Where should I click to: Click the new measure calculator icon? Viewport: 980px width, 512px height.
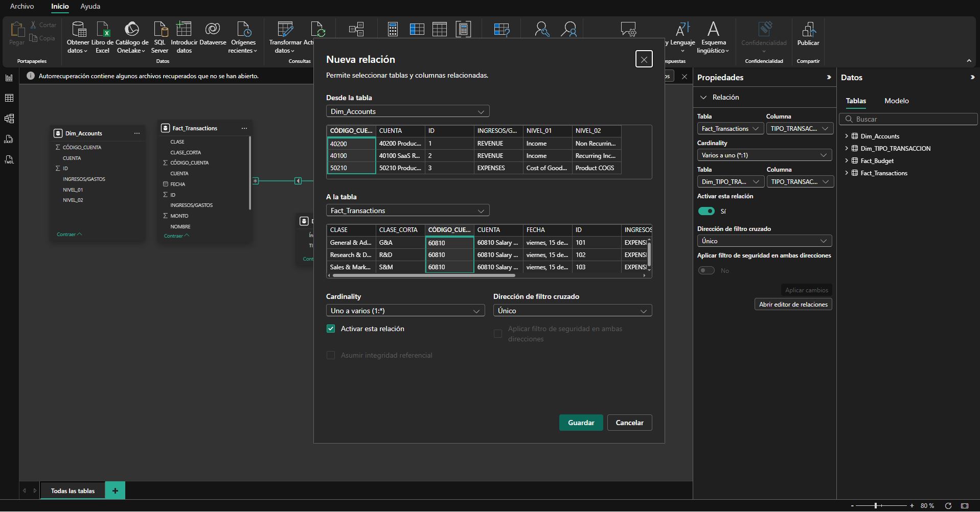393,30
